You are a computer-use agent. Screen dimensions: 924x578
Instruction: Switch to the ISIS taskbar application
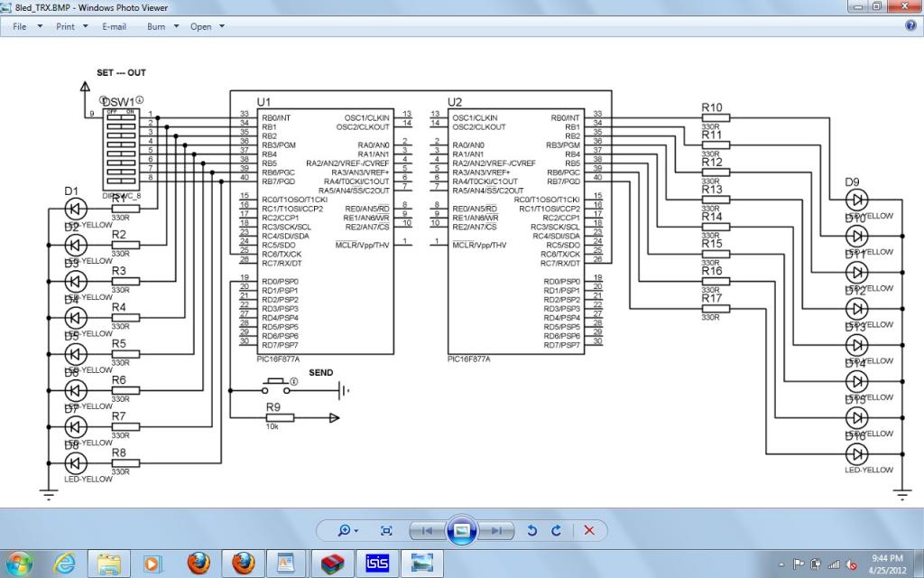(x=378, y=563)
